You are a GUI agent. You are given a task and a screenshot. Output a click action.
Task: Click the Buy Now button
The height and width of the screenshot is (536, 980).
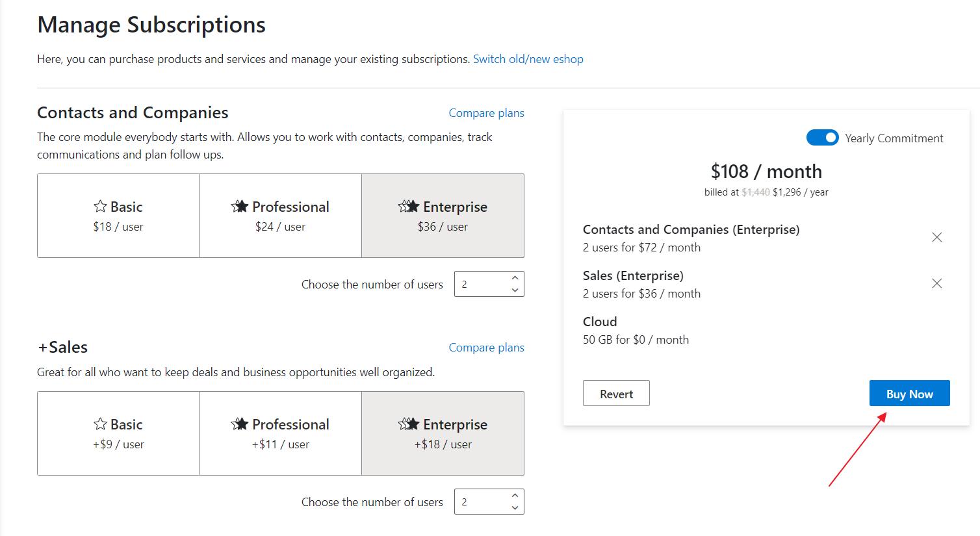(x=909, y=394)
